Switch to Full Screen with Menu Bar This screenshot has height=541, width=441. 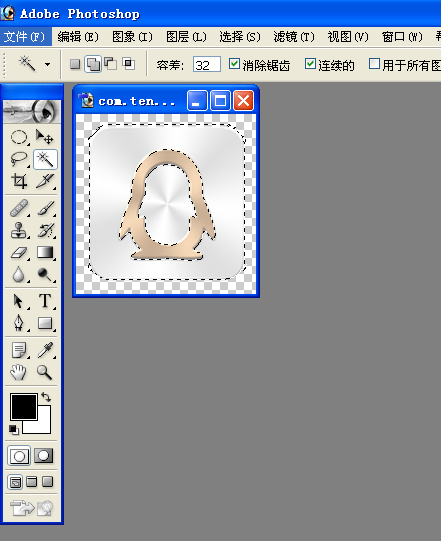32,481
